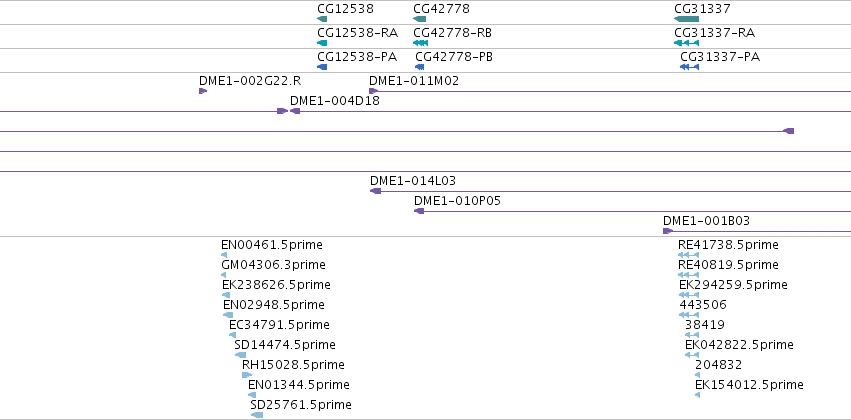Select the 443506 feature glyph

[689, 315]
